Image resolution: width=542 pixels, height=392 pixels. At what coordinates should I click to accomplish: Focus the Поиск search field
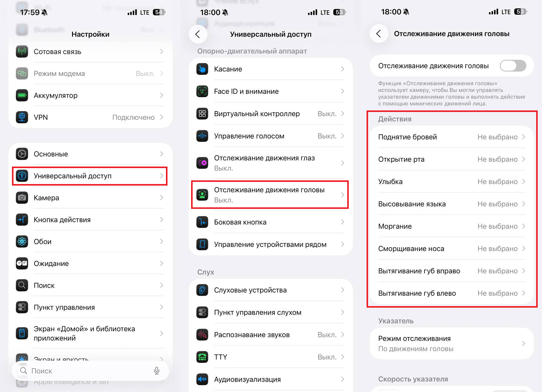90,371
